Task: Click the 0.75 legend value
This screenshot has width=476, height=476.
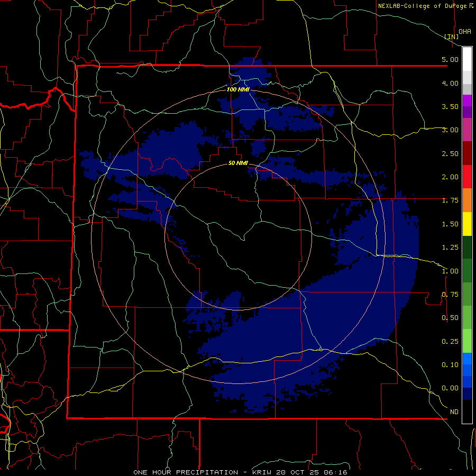Action: pos(450,295)
